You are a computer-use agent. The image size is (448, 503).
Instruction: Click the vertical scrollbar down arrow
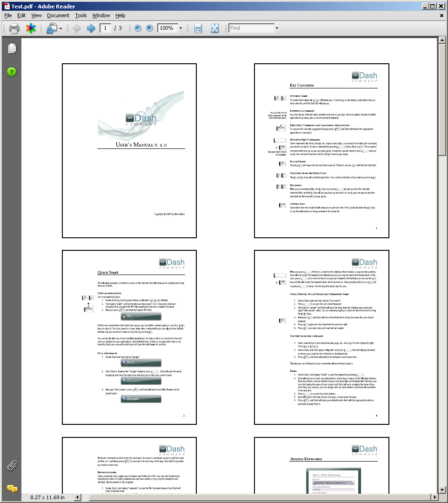(442, 490)
